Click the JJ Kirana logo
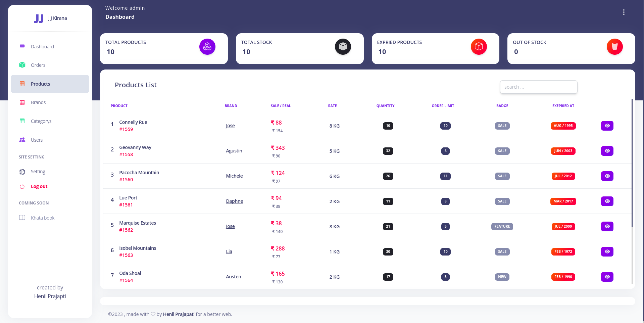This screenshot has height=323, width=644. pos(39,18)
